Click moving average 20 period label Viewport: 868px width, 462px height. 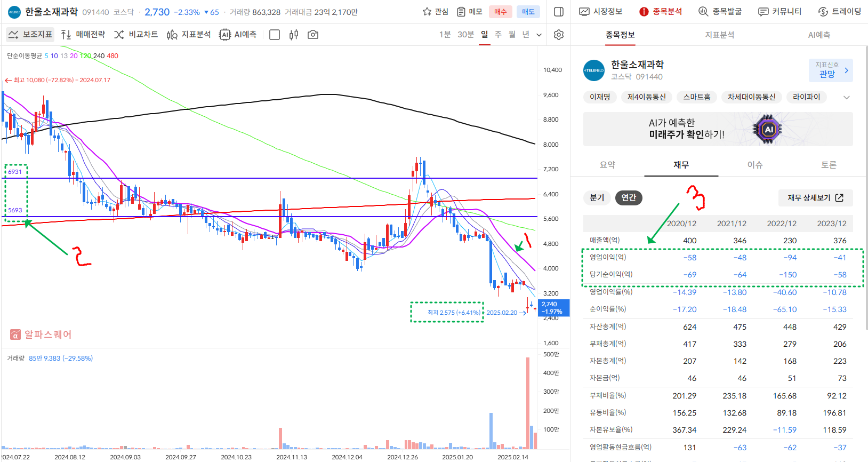pyautogui.click(x=74, y=56)
